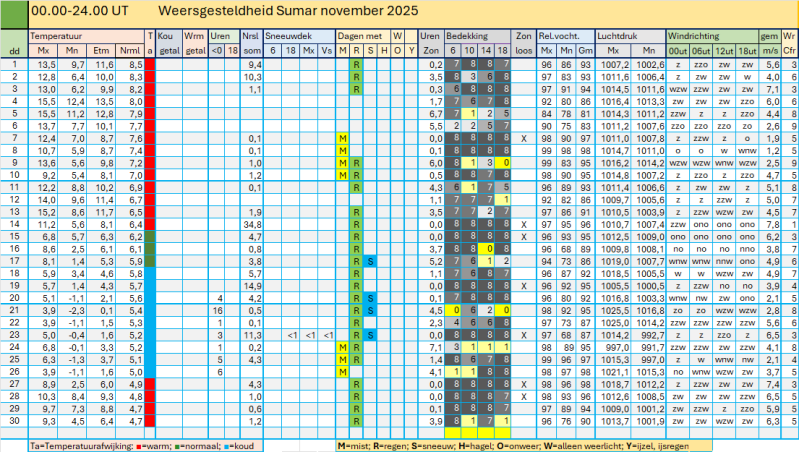Click wind direction 'wnw' at 00ut on day 17
Image resolution: width=799 pixels, height=452 pixels.
[x=678, y=261]
